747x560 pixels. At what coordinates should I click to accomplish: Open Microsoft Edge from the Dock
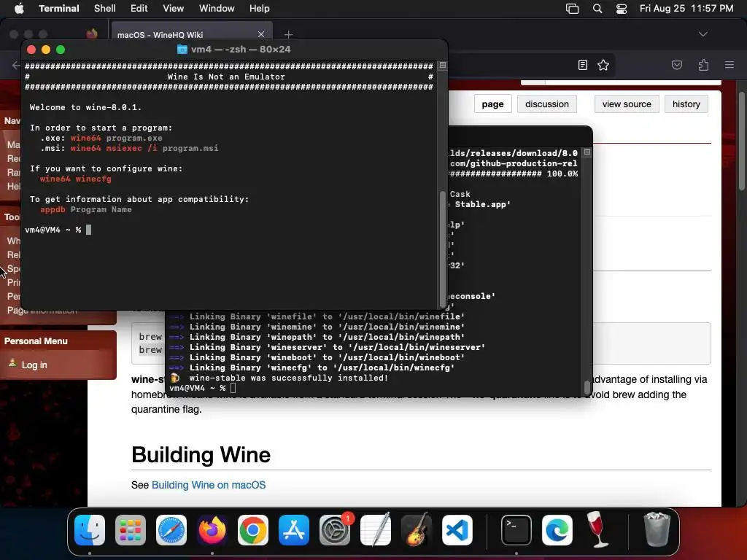point(557,530)
